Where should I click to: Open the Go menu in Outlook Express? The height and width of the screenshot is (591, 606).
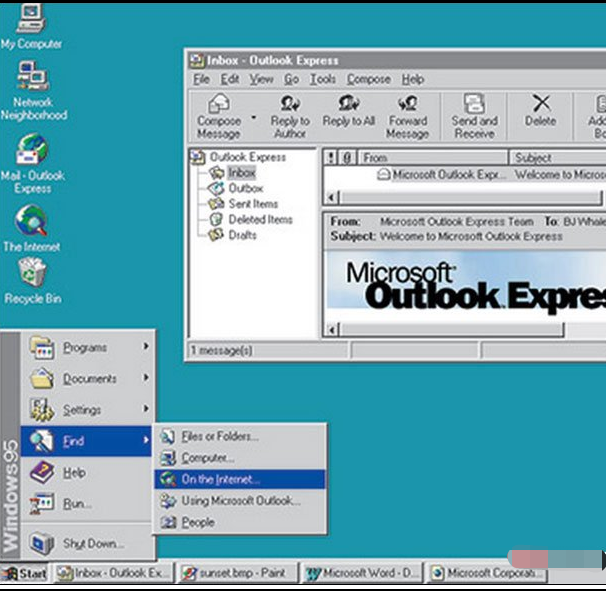(x=291, y=79)
